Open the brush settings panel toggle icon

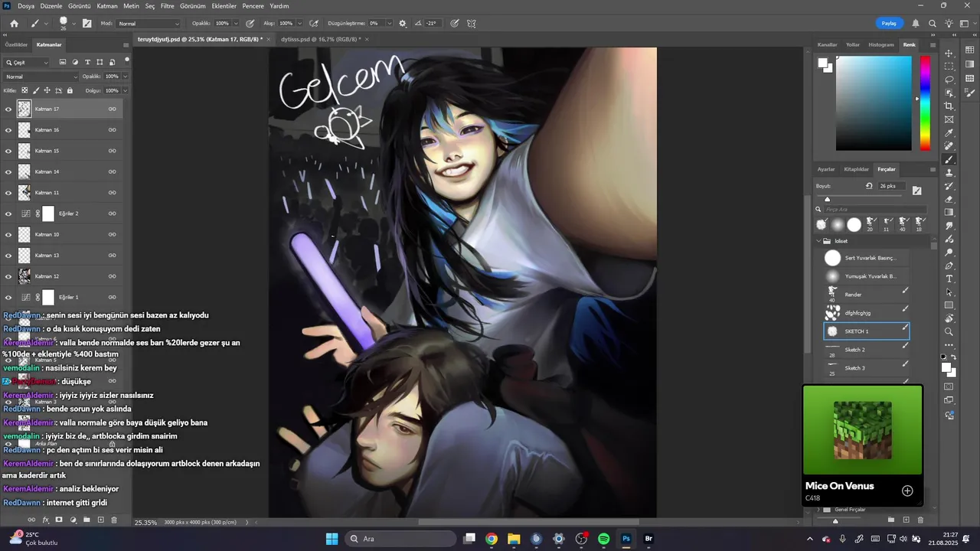click(x=87, y=24)
